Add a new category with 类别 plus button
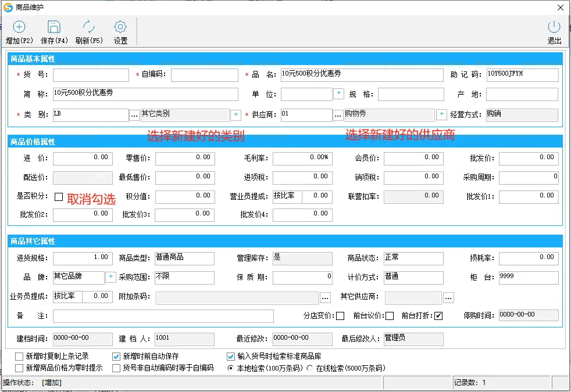This screenshot has width=571, height=392. click(235, 114)
